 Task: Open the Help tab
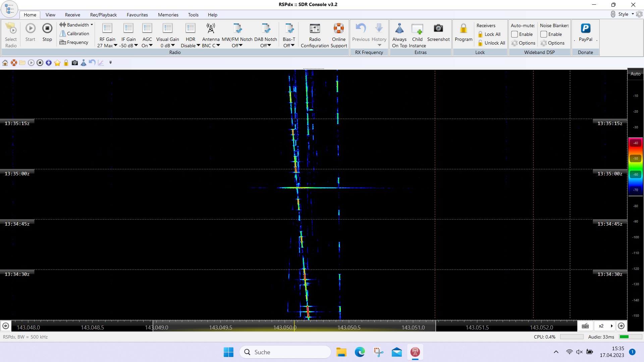click(212, 15)
